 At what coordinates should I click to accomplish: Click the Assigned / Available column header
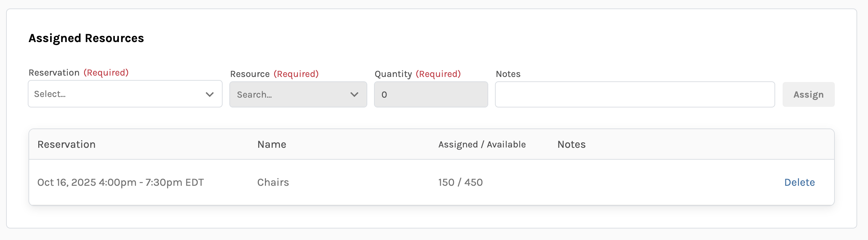[x=482, y=144]
